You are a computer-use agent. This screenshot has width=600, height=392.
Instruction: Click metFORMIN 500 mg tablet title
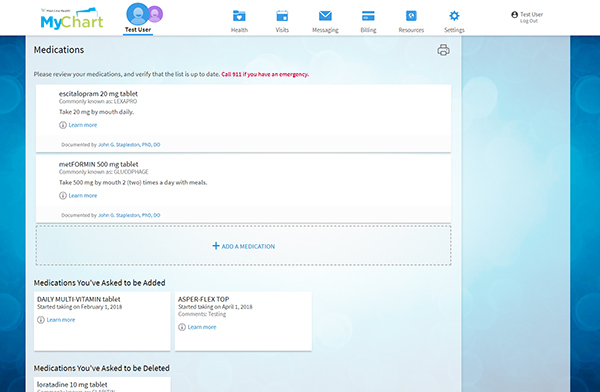pyautogui.click(x=99, y=164)
